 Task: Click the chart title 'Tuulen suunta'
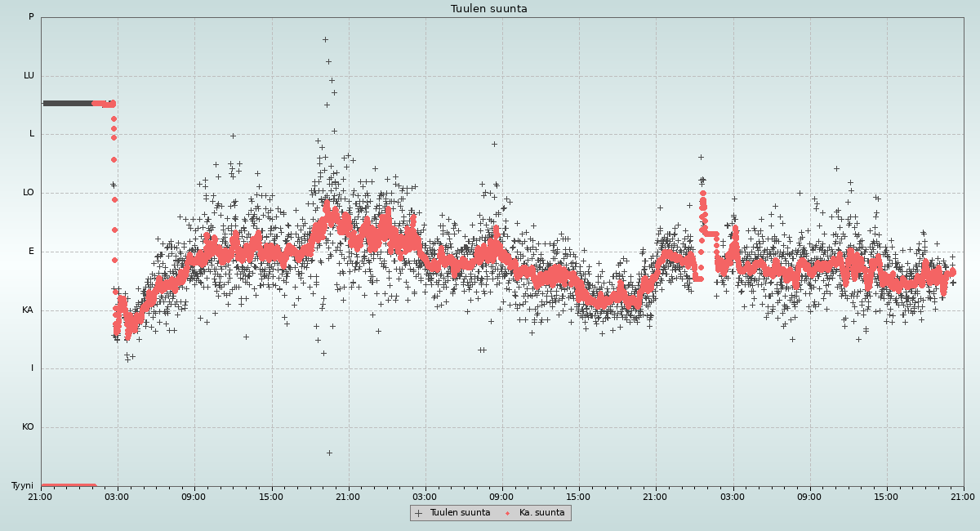pyautogui.click(x=489, y=9)
